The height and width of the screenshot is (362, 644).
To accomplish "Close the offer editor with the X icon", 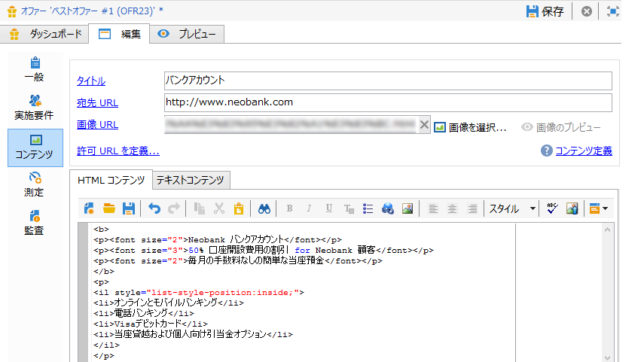I will coord(587,11).
